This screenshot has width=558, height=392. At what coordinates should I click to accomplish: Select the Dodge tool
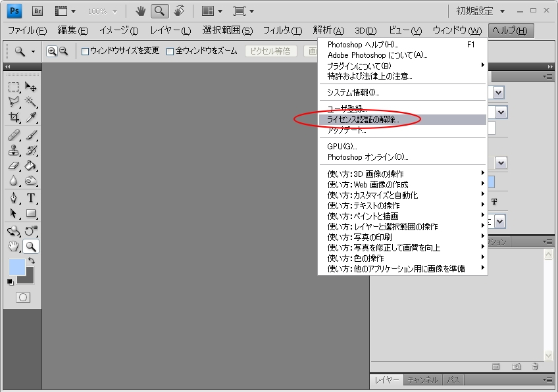(31, 181)
